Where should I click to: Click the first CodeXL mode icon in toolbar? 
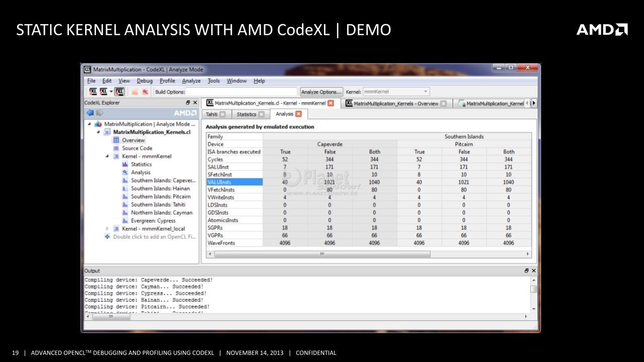pyautogui.click(x=93, y=92)
